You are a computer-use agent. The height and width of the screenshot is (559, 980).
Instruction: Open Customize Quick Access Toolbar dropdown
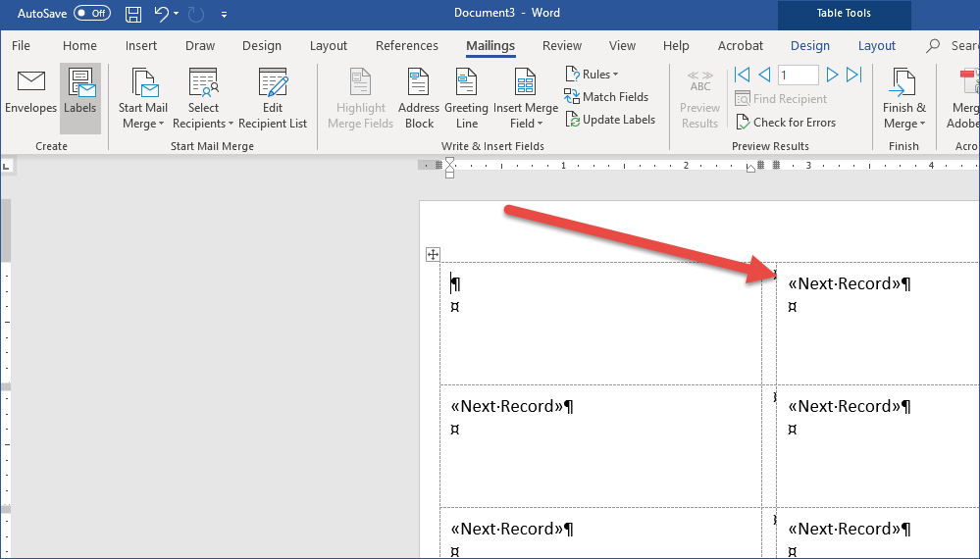(224, 15)
